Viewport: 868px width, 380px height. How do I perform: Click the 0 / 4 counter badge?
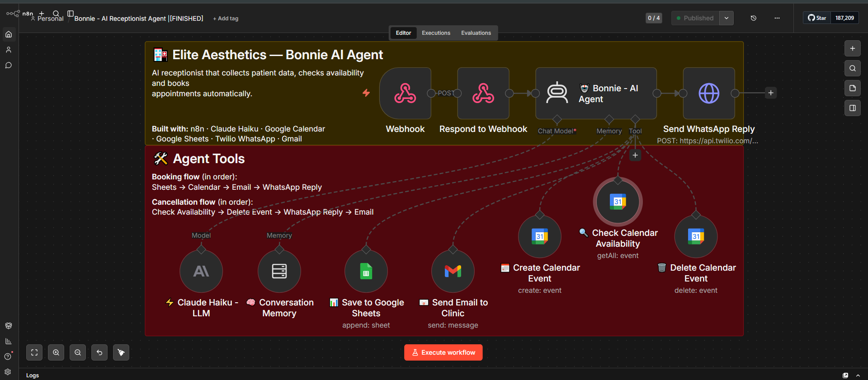point(654,18)
